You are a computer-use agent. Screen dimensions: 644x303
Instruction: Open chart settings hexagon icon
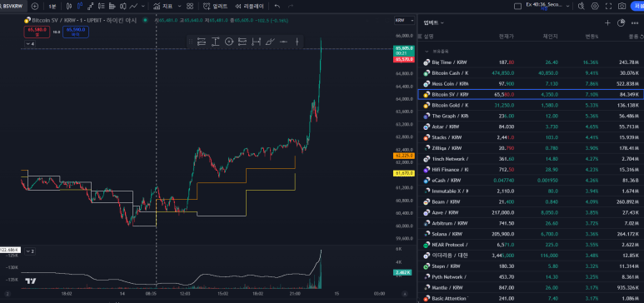595,6
